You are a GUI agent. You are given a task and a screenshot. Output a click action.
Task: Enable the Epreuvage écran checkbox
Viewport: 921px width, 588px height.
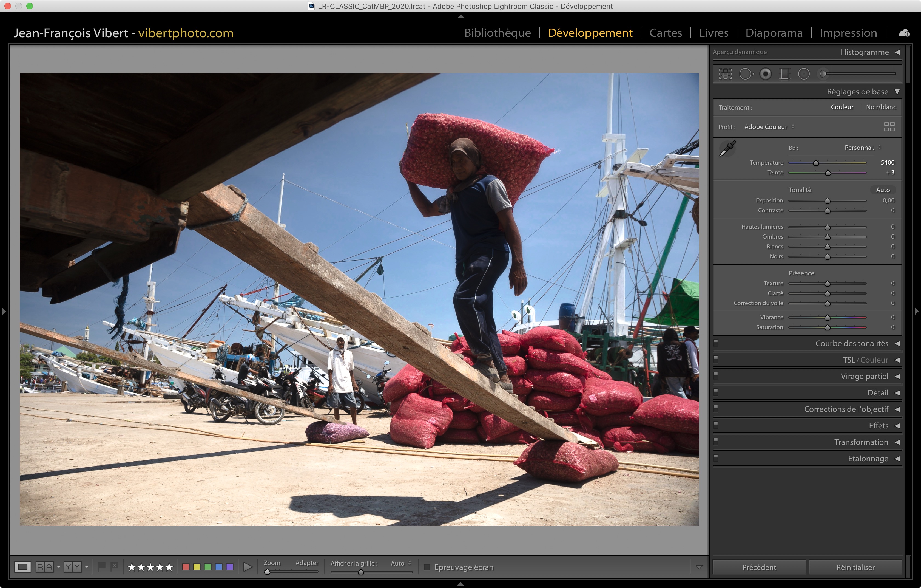click(427, 567)
